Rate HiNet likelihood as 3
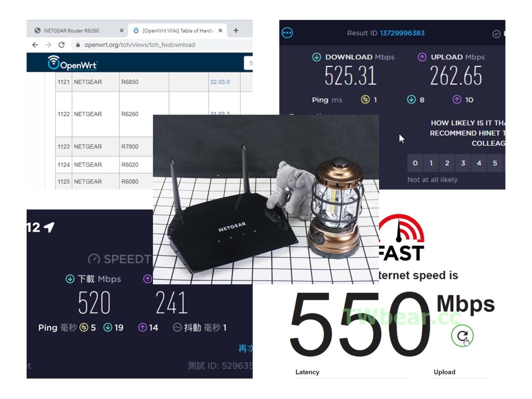The height and width of the screenshot is (399, 532). [x=463, y=163]
